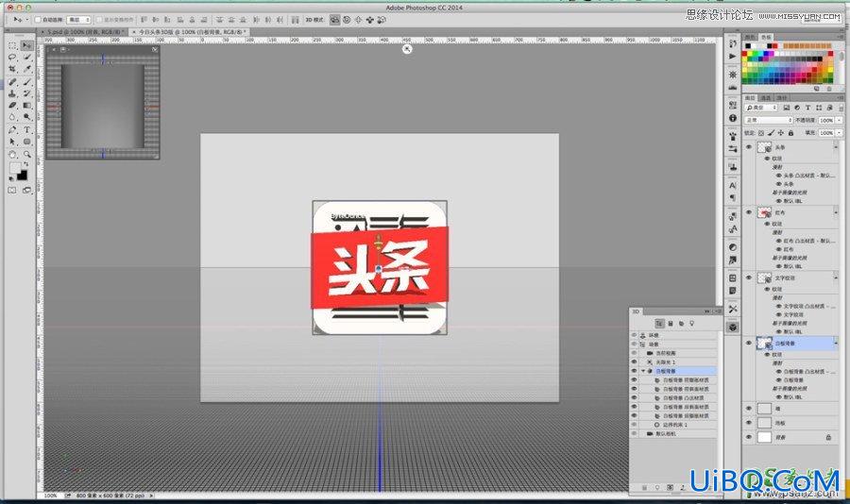Click the 3D pan mode icon
Viewport: 850px width, 504px height.
pyautogui.click(x=358, y=20)
